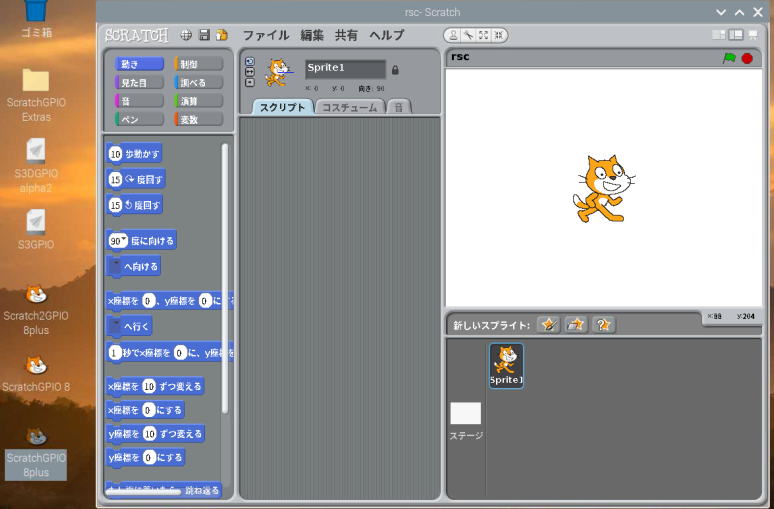774x509 pixels.
Task: Switch to the 音 tab beside コスチューム
Action: tap(398, 107)
